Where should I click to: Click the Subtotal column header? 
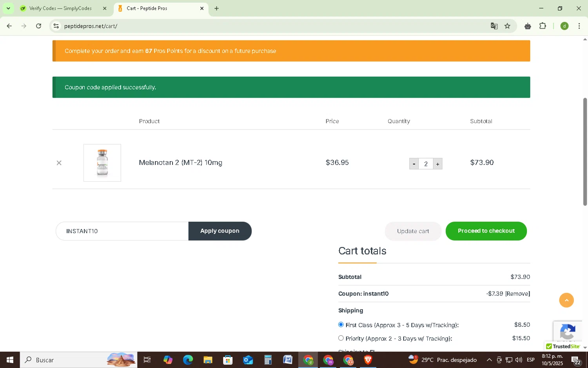(x=481, y=121)
